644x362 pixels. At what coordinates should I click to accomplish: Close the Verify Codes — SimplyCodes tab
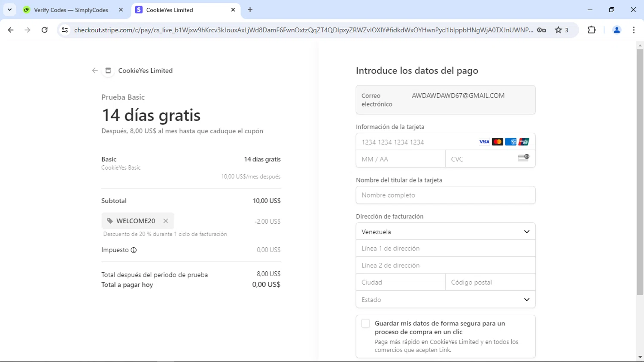click(121, 10)
